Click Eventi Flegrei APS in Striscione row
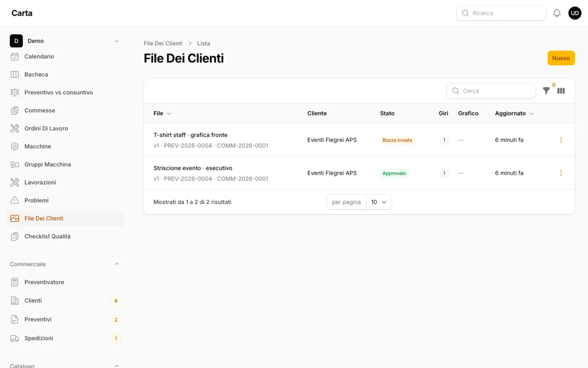The height and width of the screenshot is (368, 588). (332, 173)
